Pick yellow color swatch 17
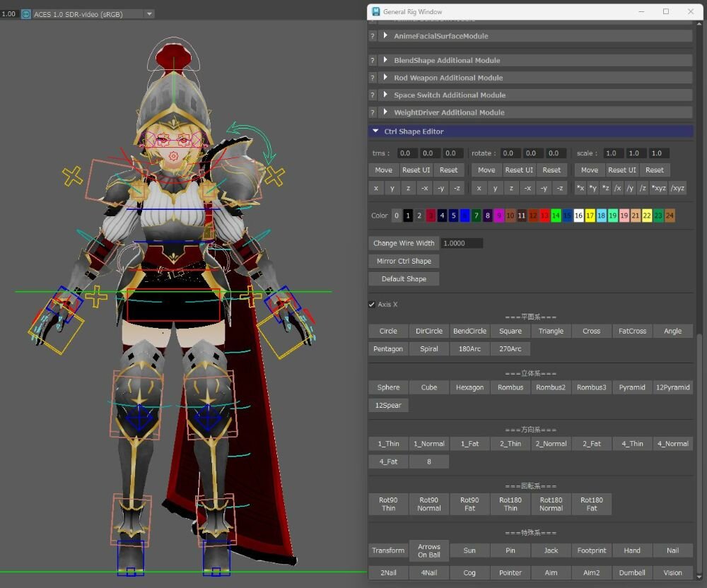This screenshot has height=588, width=707. [590, 216]
